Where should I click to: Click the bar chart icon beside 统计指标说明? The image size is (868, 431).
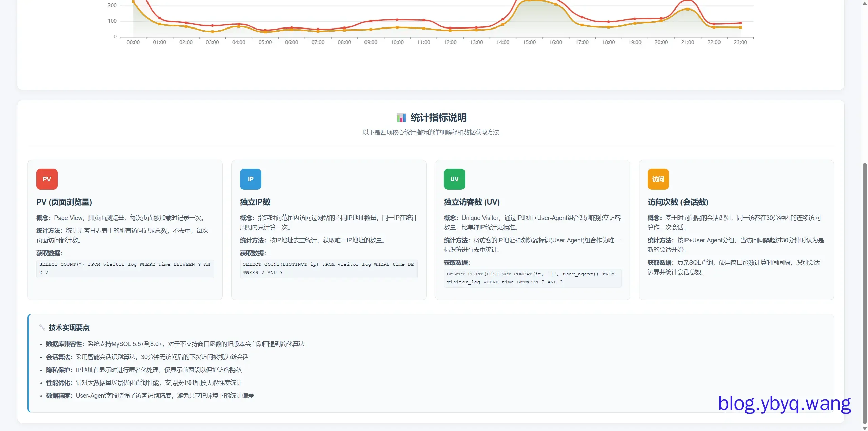coord(401,118)
